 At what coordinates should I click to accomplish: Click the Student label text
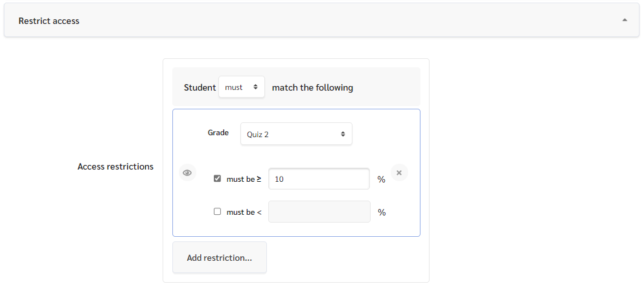200,87
